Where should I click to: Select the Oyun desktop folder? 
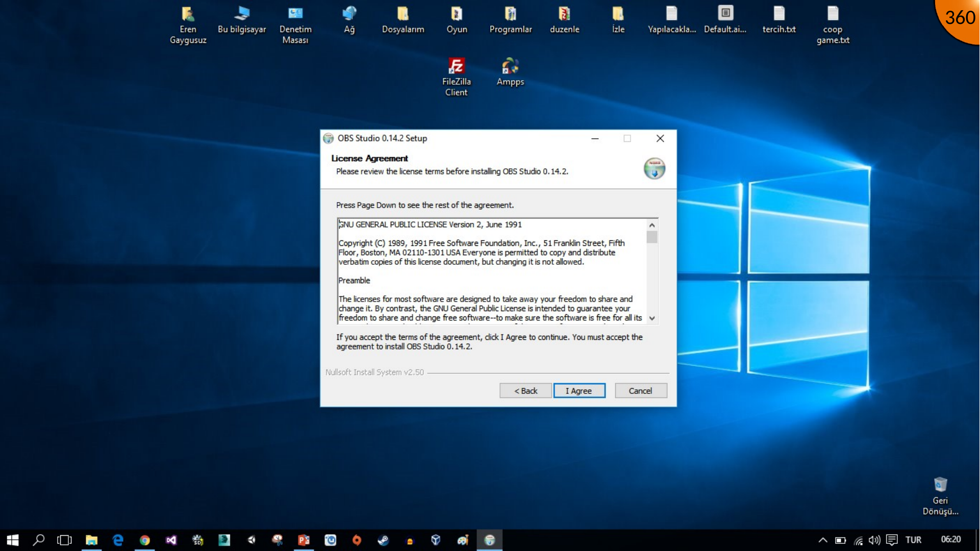pyautogui.click(x=457, y=20)
